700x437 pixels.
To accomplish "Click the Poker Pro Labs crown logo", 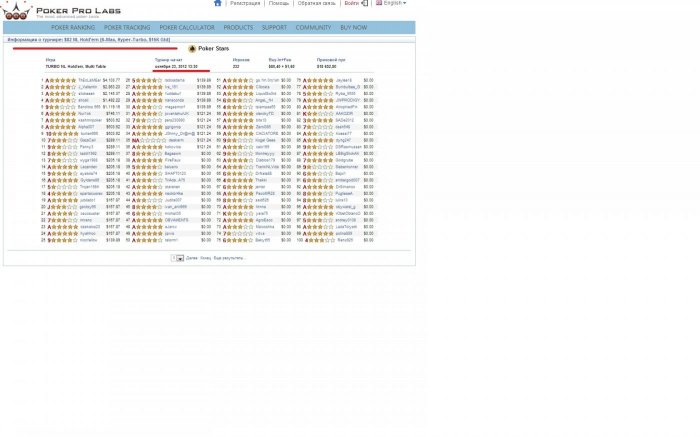I will pyautogui.click(x=16, y=11).
